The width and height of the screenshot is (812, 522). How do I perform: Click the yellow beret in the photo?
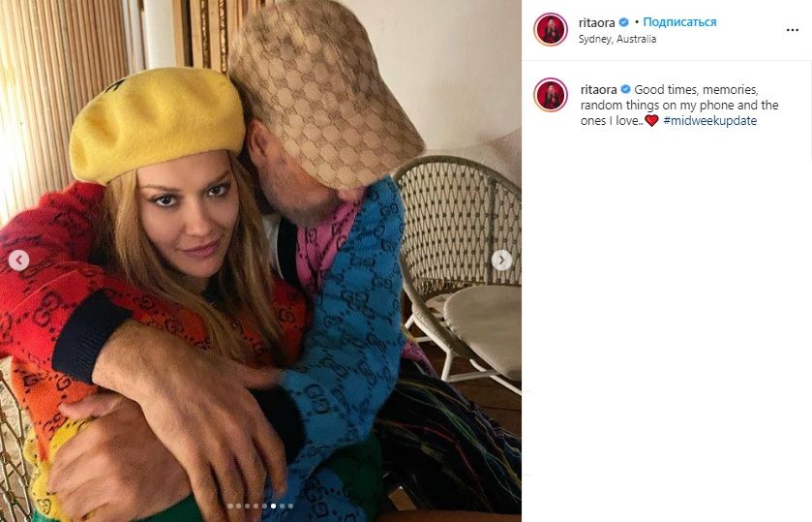coord(157,123)
